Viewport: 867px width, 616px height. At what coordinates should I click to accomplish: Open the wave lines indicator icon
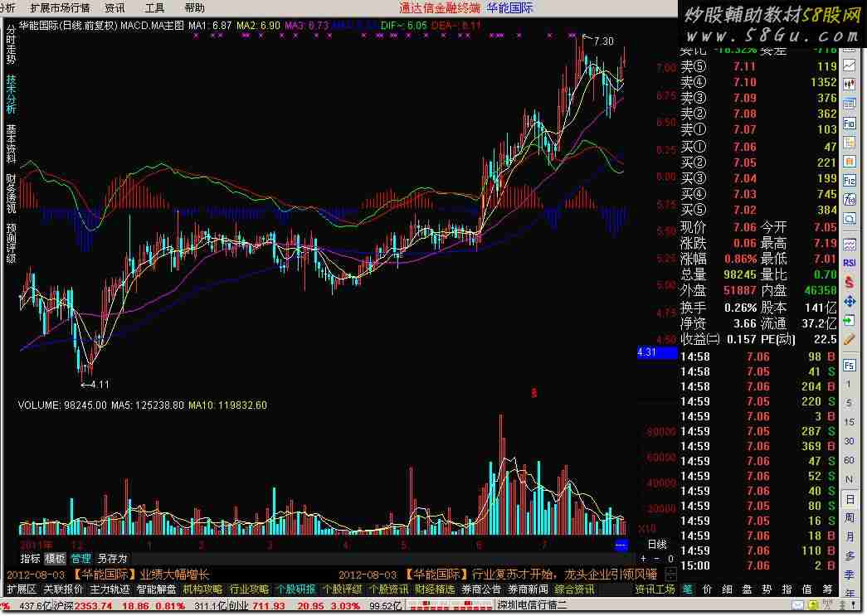[x=850, y=244]
